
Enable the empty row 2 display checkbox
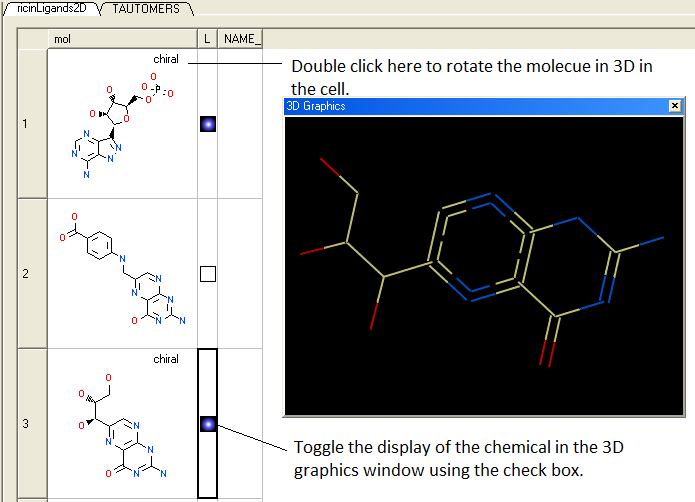[208, 273]
